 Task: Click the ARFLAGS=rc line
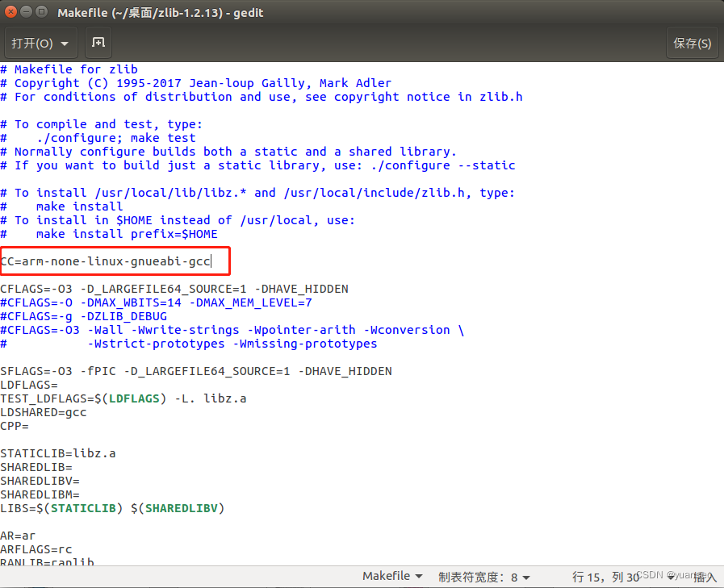pos(36,550)
